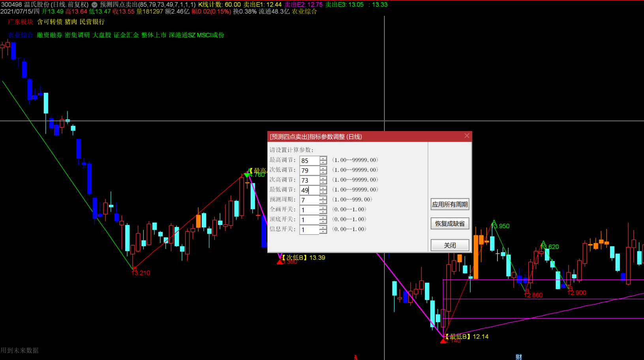644x360 pixels.
Task: Decrease the 次高调节 value with down arrow
Action: 323,182
